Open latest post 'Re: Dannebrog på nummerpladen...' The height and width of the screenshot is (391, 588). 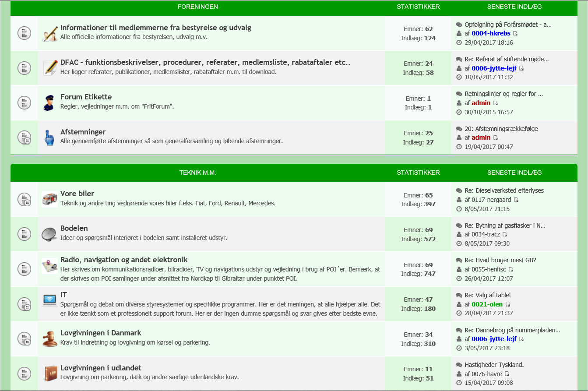[x=513, y=330]
